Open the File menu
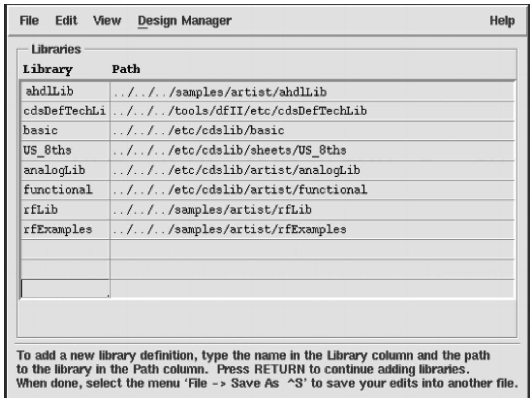 29,21
